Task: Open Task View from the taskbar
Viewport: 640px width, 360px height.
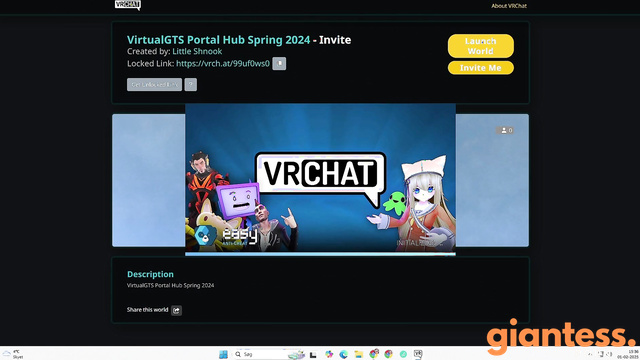Action: click(313, 355)
